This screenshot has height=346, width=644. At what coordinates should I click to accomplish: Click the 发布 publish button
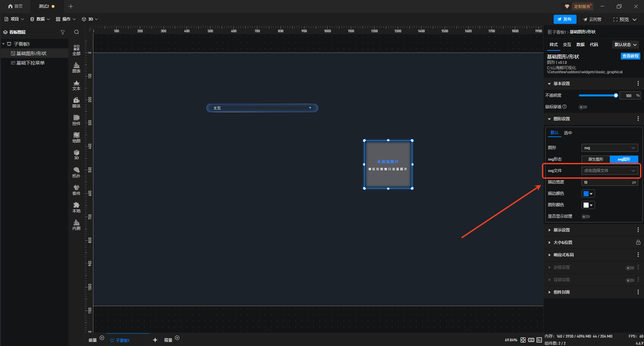click(565, 19)
